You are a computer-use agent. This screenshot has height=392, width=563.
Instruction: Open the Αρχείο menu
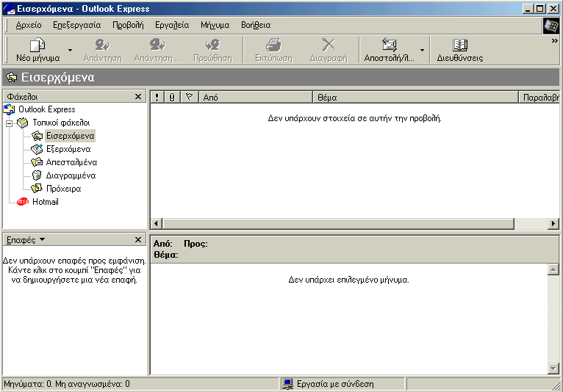[x=29, y=25]
